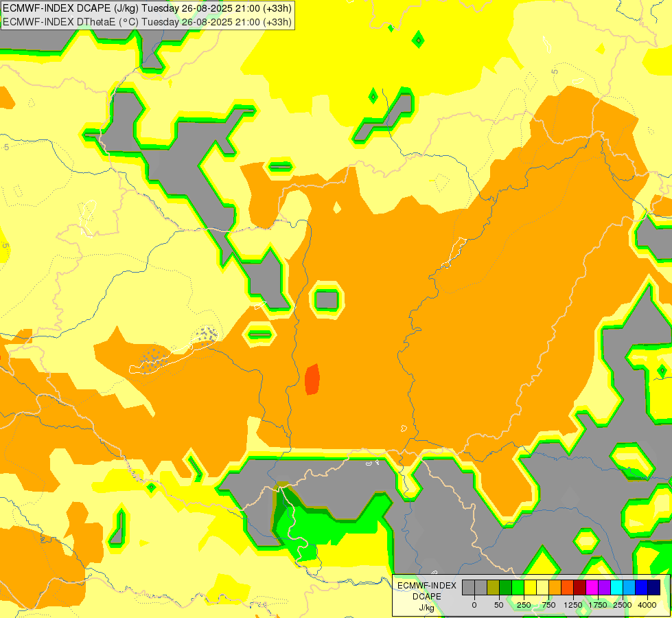Click the cyan legend swatch
Screen dimensions: 672x618
(616, 587)
